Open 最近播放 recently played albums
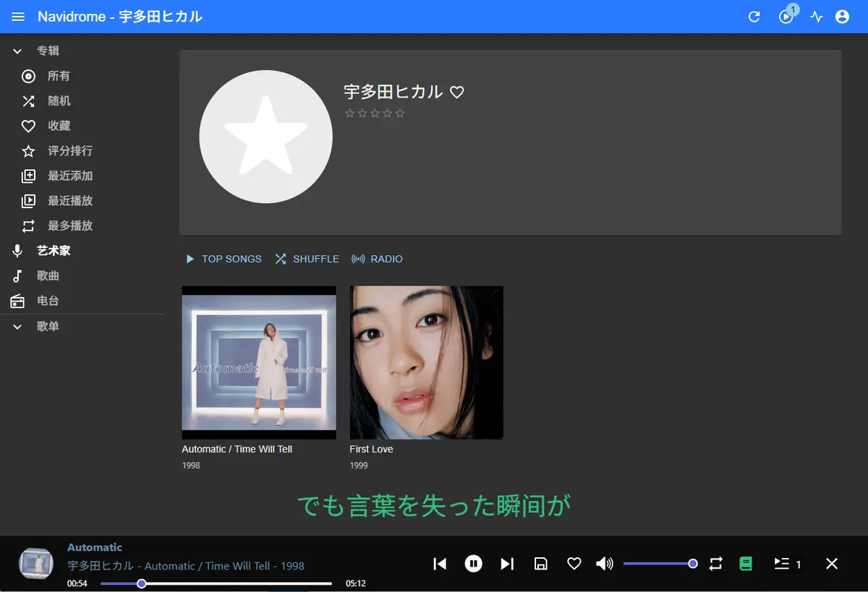 (x=82, y=201)
